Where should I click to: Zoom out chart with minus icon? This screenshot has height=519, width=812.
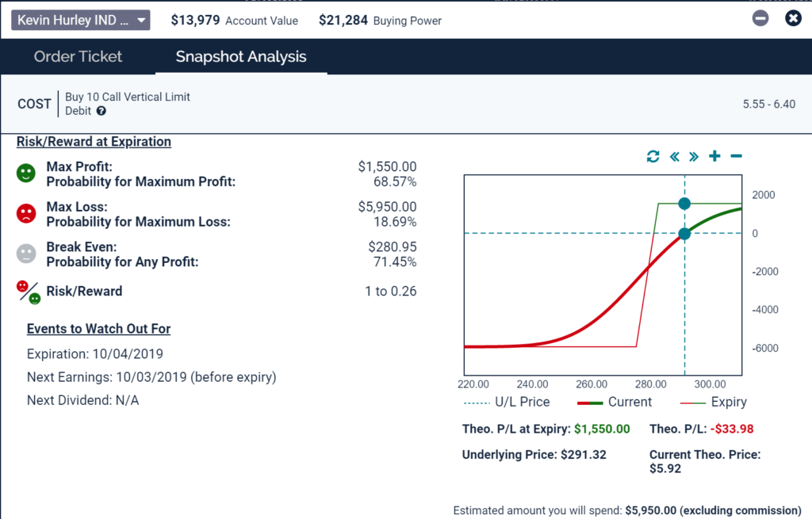tap(736, 156)
